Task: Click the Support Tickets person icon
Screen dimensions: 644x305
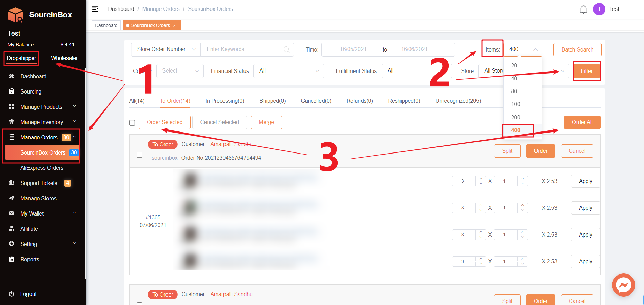Action: pyautogui.click(x=12, y=183)
